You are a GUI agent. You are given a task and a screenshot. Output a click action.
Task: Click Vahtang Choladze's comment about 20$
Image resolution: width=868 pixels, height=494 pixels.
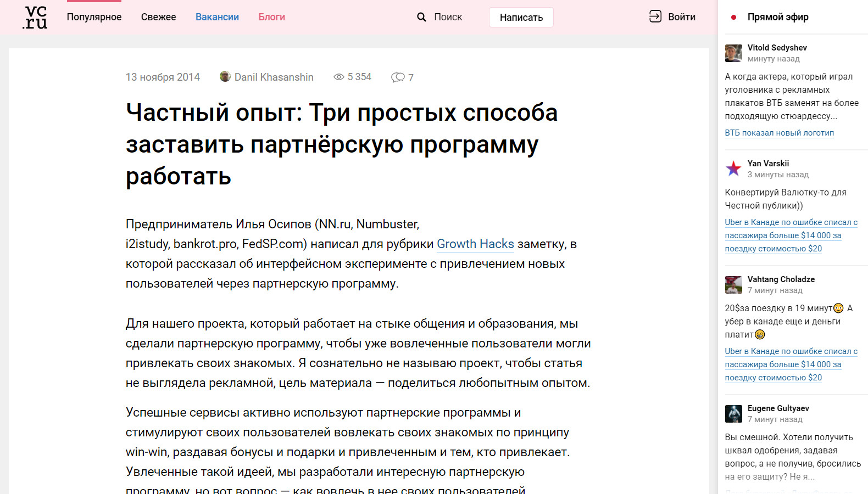pyautogui.click(x=788, y=321)
